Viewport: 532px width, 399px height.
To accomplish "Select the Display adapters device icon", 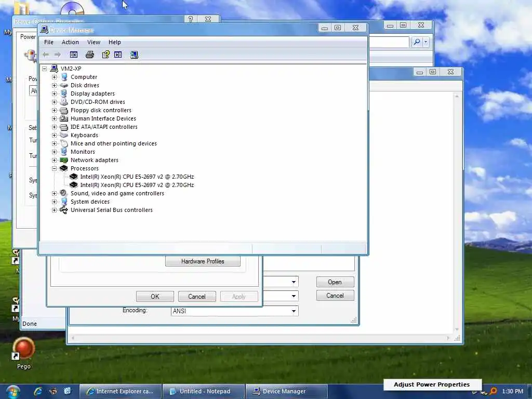I will 64,94.
